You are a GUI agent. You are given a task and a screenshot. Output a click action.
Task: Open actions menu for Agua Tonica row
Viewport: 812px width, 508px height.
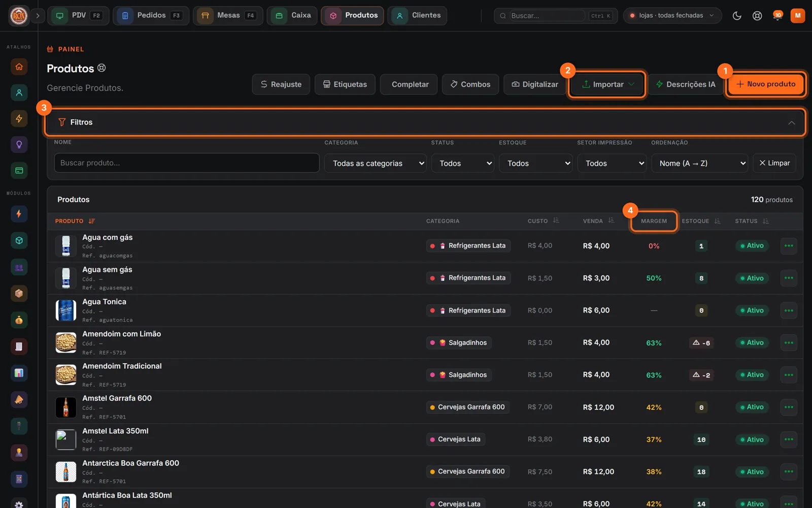(789, 310)
